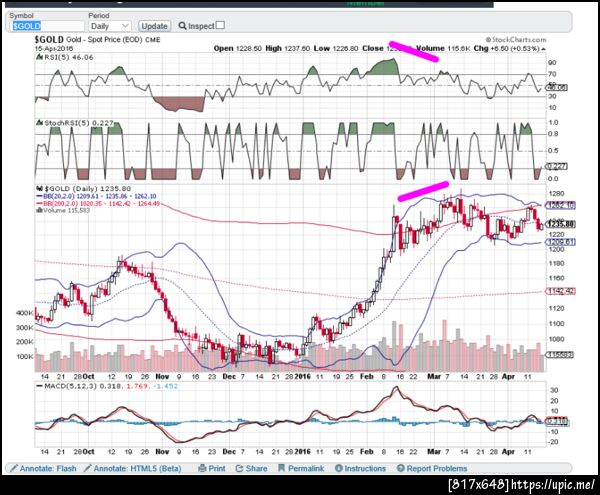Click the Report Problems link
Screen dimensions: 600x495
coord(437,468)
